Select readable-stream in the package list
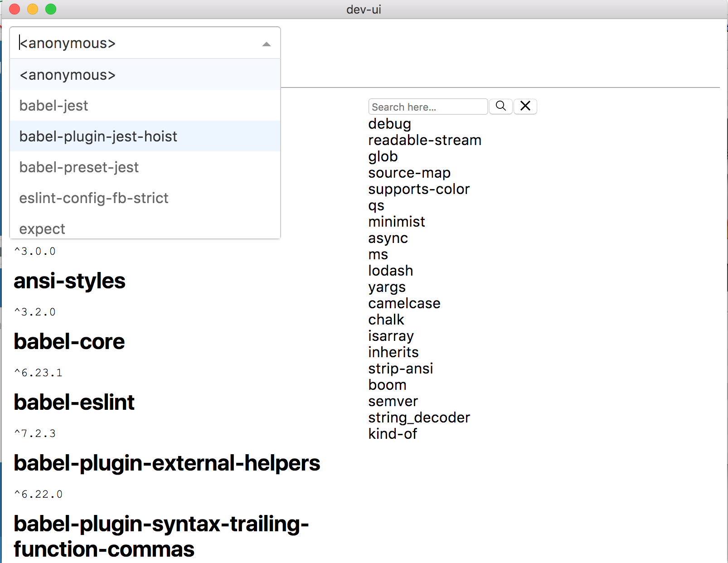The width and height of the screenshot is (728, 563). [x=425, y=140]
